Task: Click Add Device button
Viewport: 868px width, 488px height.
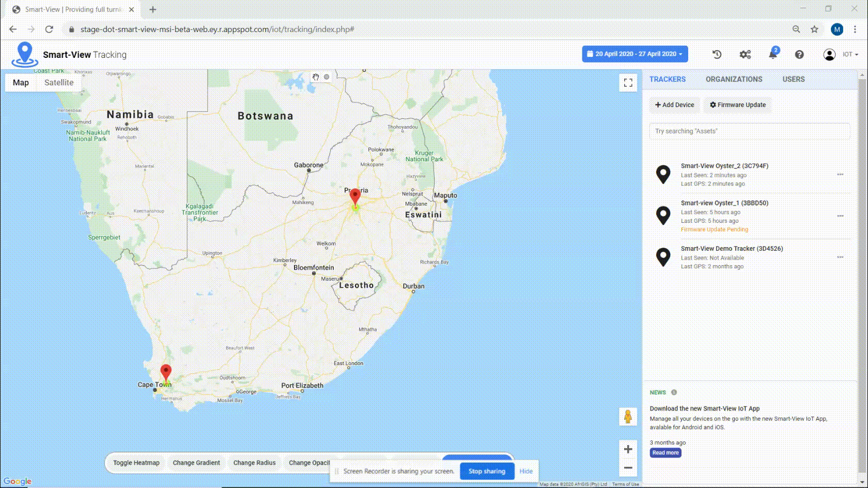Action: tap(674, 105)
